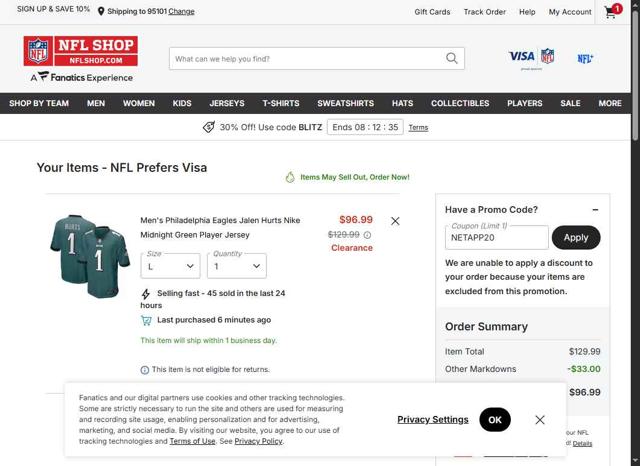
Task: Go to NFL Shop home logo
Action: pyautogui.click(x=81, y=52)
